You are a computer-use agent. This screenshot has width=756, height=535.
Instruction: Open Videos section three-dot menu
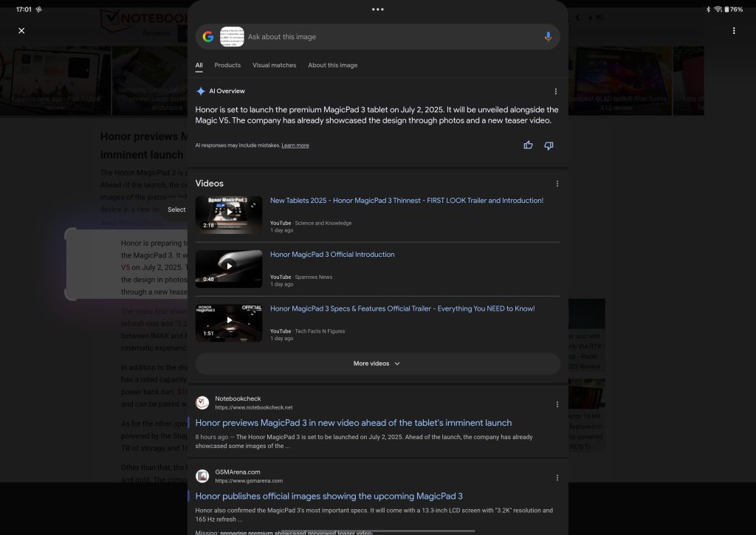pyautogui.click(x=557, y=184)
